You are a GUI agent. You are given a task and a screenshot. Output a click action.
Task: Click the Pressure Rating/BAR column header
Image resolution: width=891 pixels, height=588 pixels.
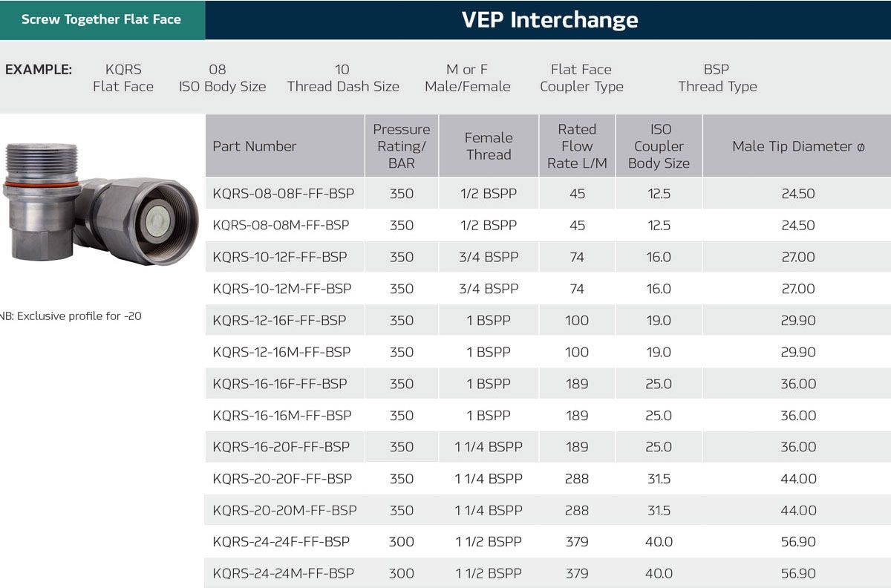click(x=402, y=146)
